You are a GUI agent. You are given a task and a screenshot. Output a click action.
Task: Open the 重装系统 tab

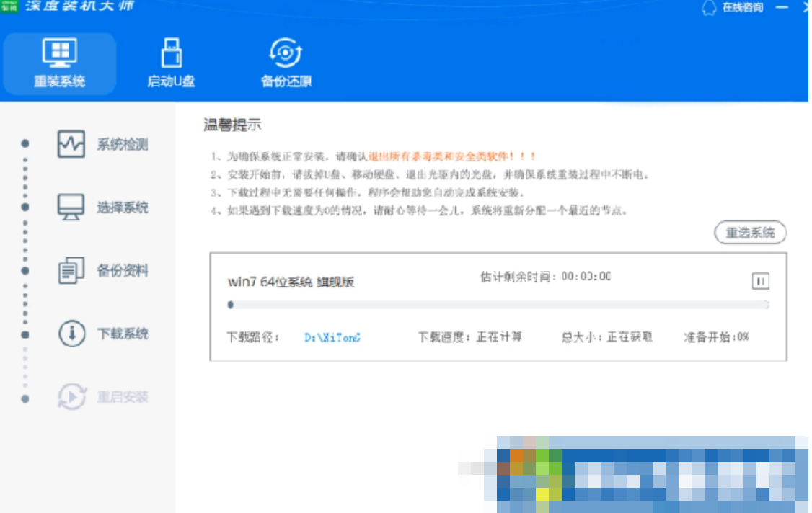[60, 63]
